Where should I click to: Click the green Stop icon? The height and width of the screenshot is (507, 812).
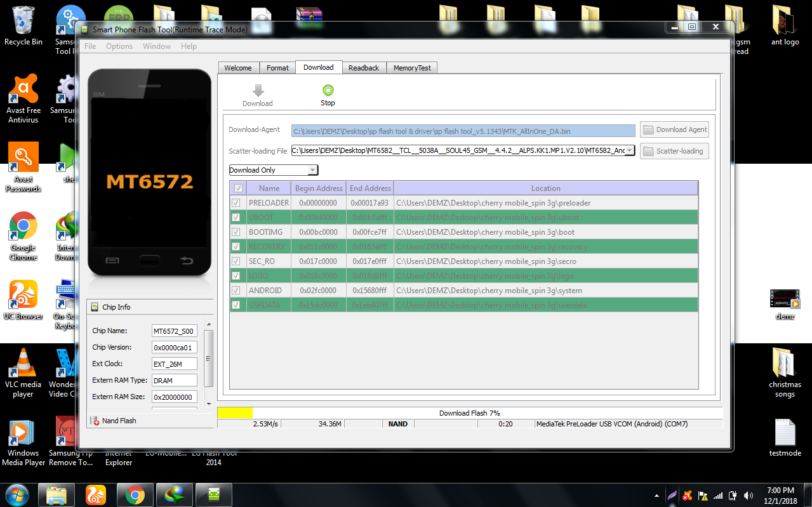pos(328,90)
